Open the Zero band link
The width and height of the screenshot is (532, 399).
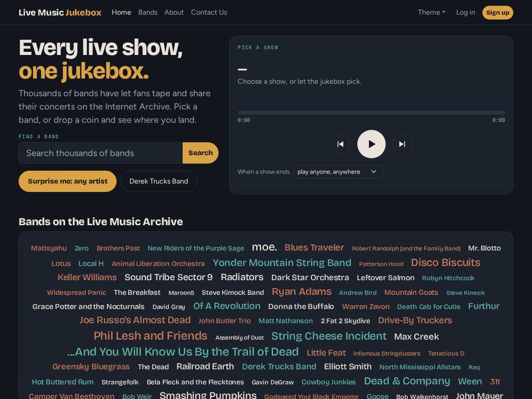pyautogui.click(x=82, y=248)
